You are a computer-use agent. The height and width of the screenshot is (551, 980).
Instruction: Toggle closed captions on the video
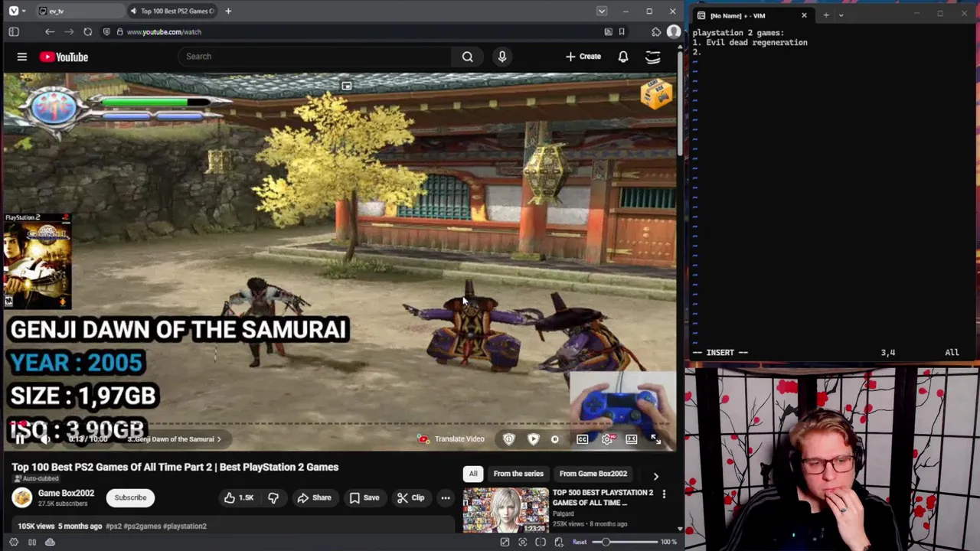point(583,439)
